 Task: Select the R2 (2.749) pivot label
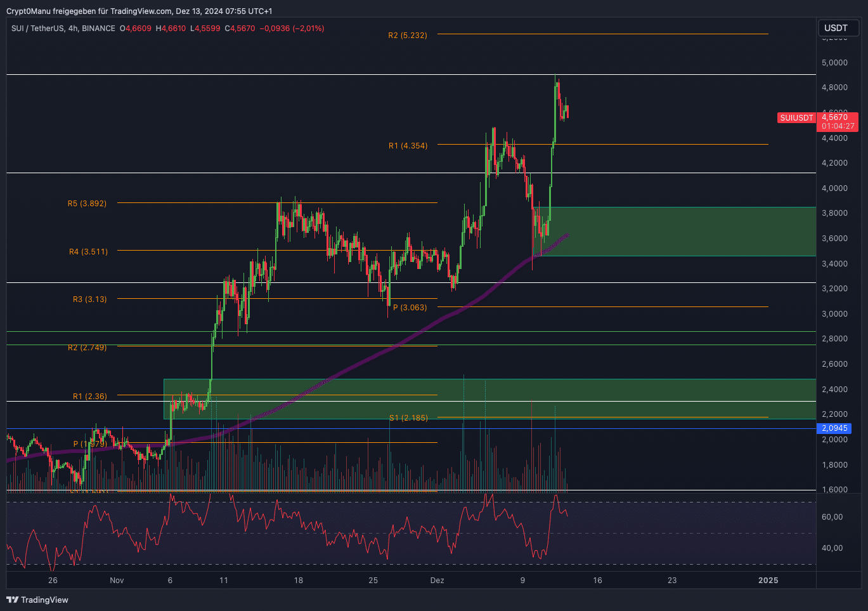coord(87,348)
